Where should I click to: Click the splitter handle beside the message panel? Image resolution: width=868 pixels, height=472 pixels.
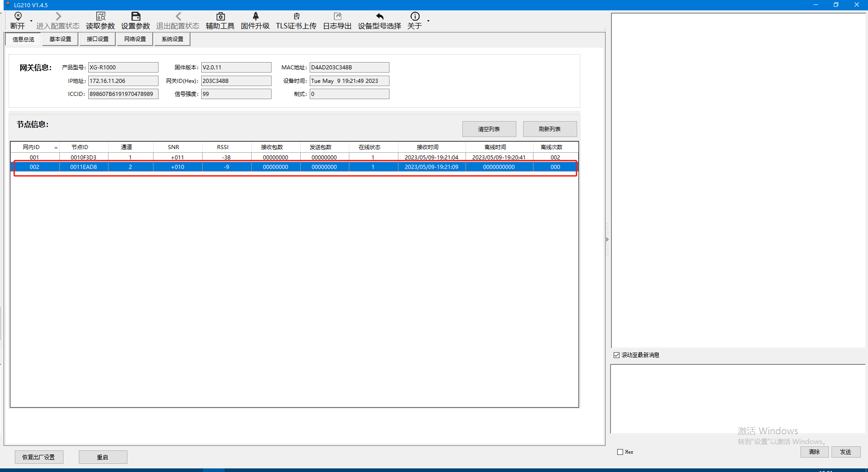click(x=607, y=240)
